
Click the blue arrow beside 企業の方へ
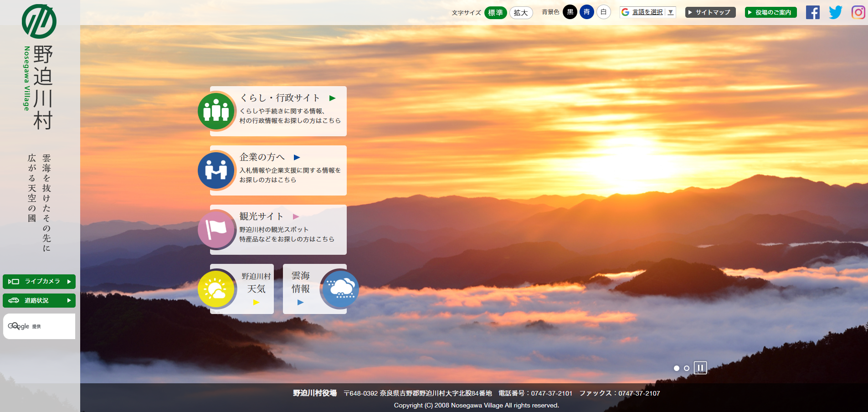tap(297, 157)
